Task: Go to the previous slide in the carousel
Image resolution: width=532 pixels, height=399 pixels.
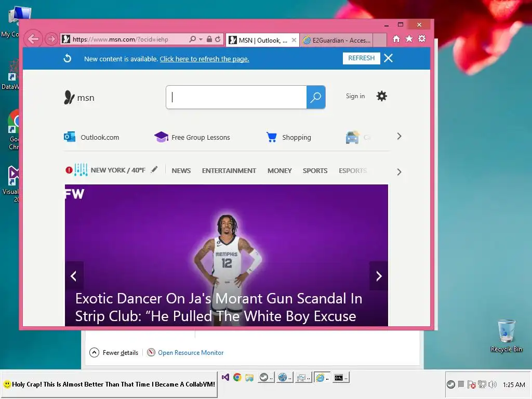Action: [74, 276]
